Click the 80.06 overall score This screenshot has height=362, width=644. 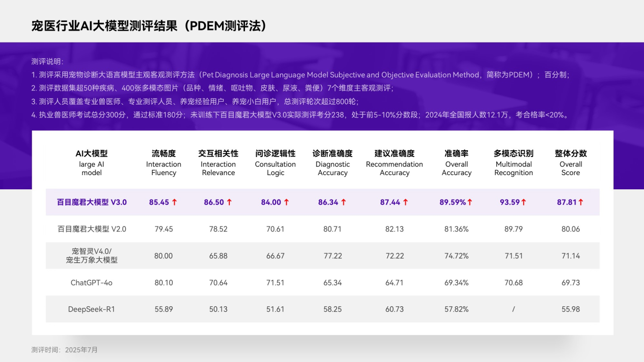click(571, 229)
